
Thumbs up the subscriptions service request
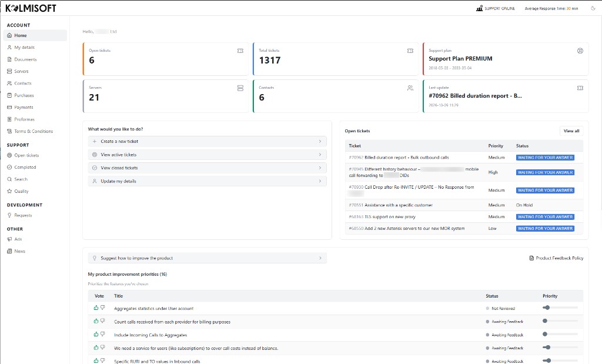click(x=96, y=347)
